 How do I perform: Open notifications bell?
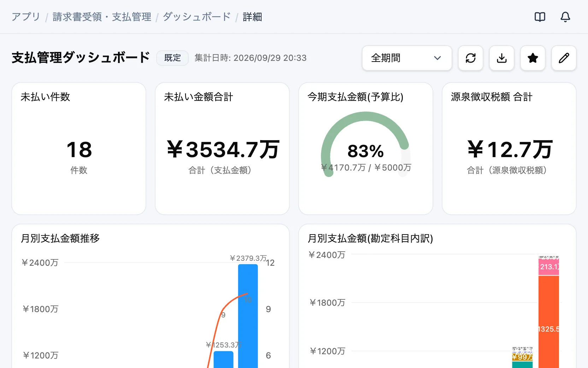coord(565,17)
